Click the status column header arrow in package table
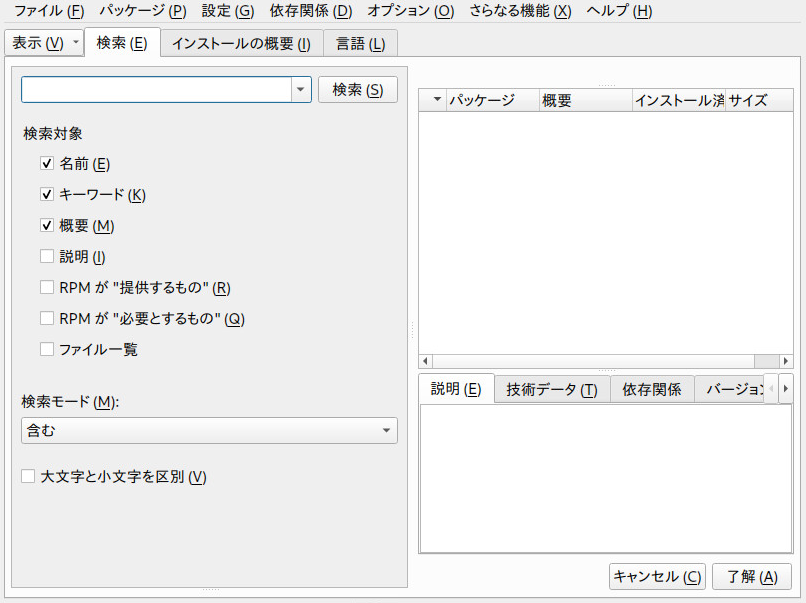 click(x=437, y=100)
